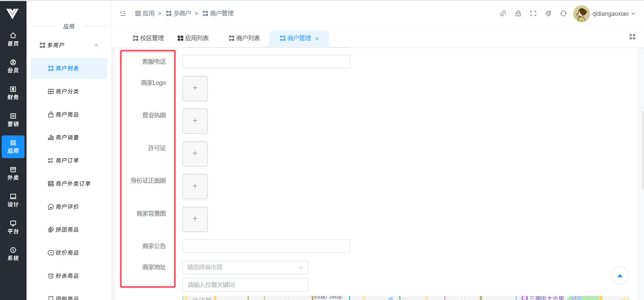Click the lock screen icon in header
Viewport: 644px width, 300px height.
click(x=518, y=13)
